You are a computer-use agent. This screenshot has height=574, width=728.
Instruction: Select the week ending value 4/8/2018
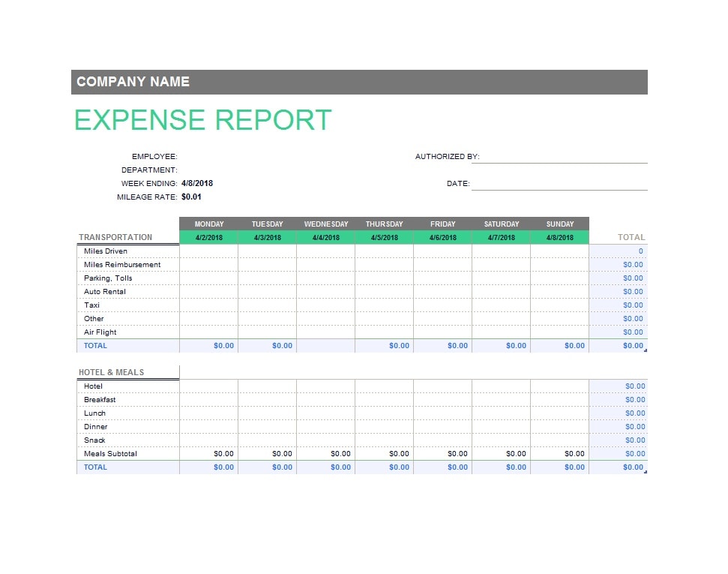click(197, 184)
